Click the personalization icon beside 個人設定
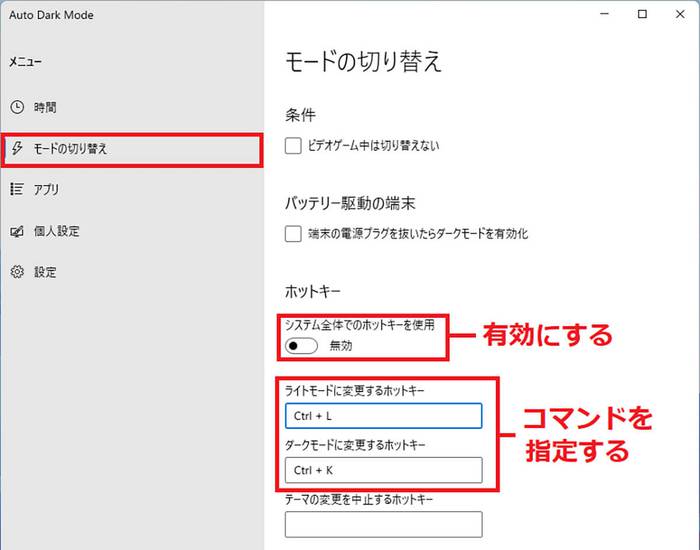This screenshot has width=700, height=550. click(17, 231)
